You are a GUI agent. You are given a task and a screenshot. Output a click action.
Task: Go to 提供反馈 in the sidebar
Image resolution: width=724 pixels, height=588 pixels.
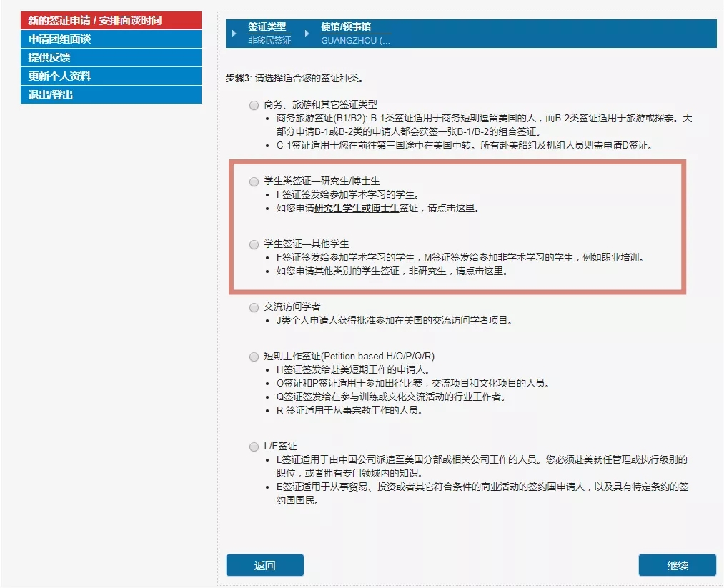(x=111, y=57)
